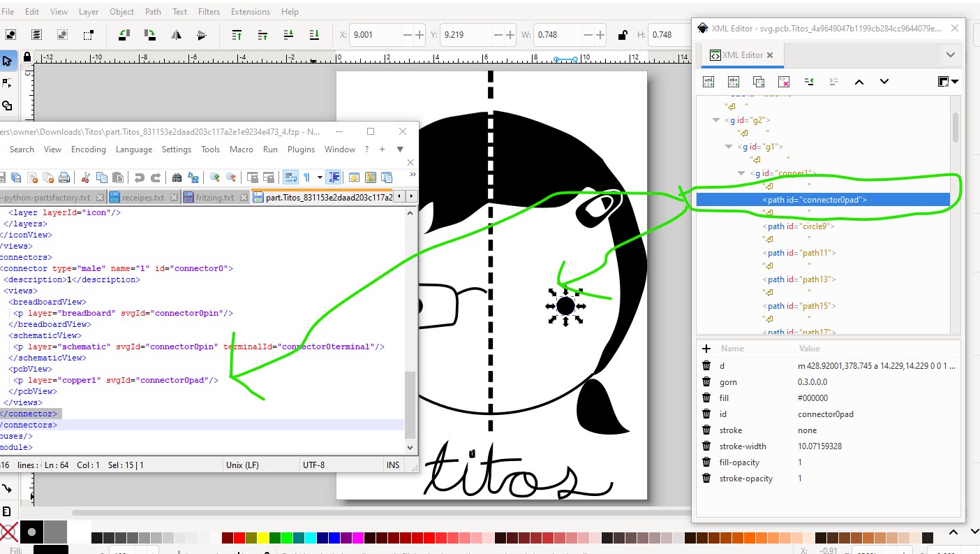
Task: Open XML Editor layout dropdown
Action: click(948, 82)
